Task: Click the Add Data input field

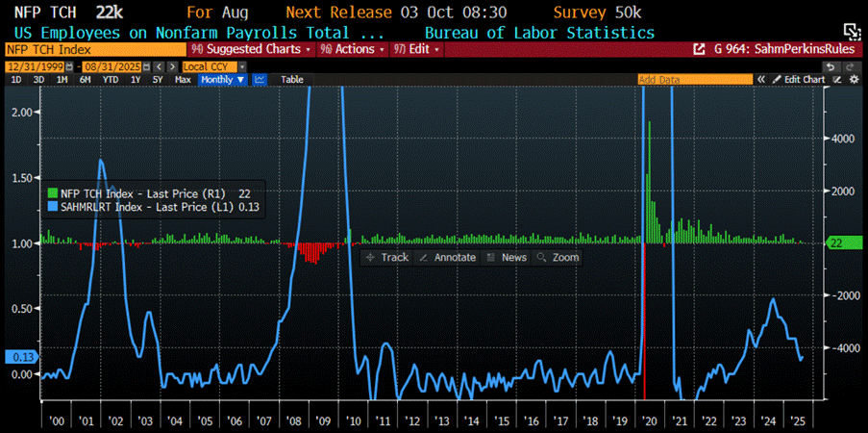Action: pos(695,80)
